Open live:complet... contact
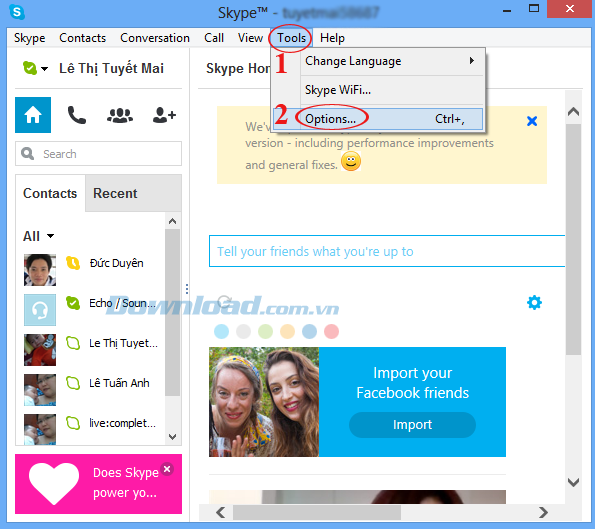This screenshot has height=529, width=595. coord(122,423)
